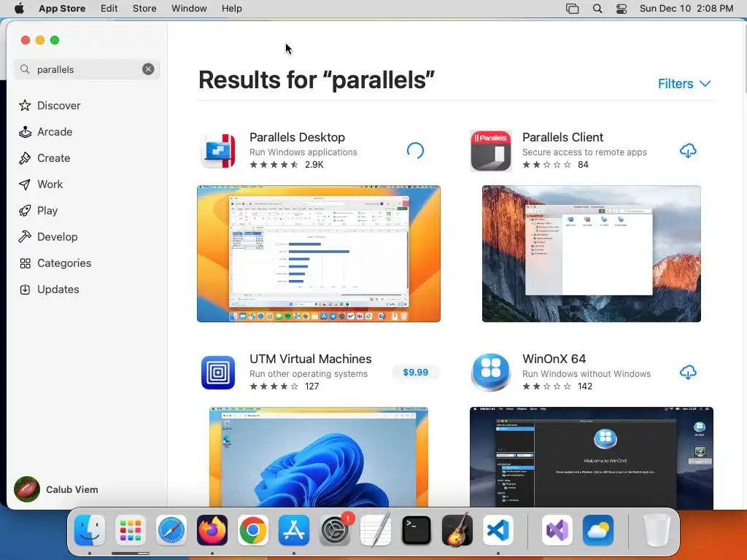Click 'Run Windows without Windows' subtitle

[x=586, y=374]
